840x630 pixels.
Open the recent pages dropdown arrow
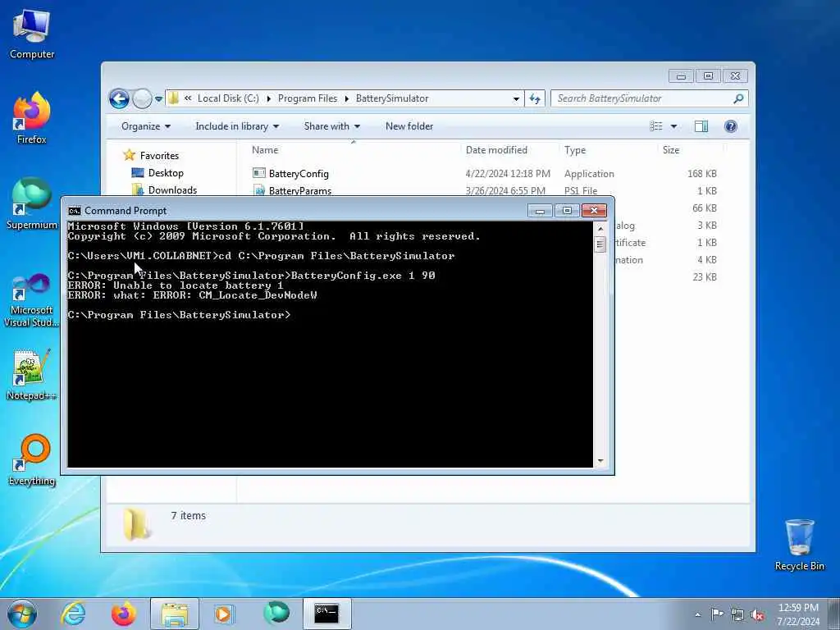[158, 98]
